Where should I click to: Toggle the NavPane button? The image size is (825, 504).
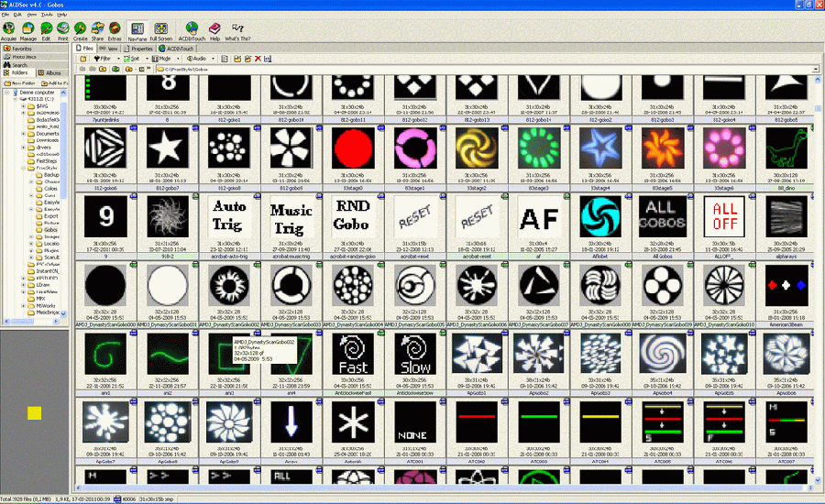(137, 31)
